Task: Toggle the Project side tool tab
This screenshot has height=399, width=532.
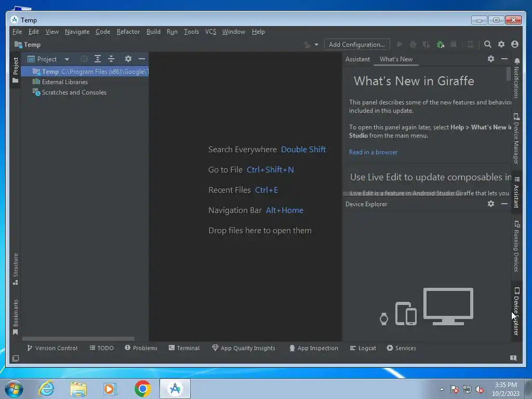Action: (x=15, y=70)
